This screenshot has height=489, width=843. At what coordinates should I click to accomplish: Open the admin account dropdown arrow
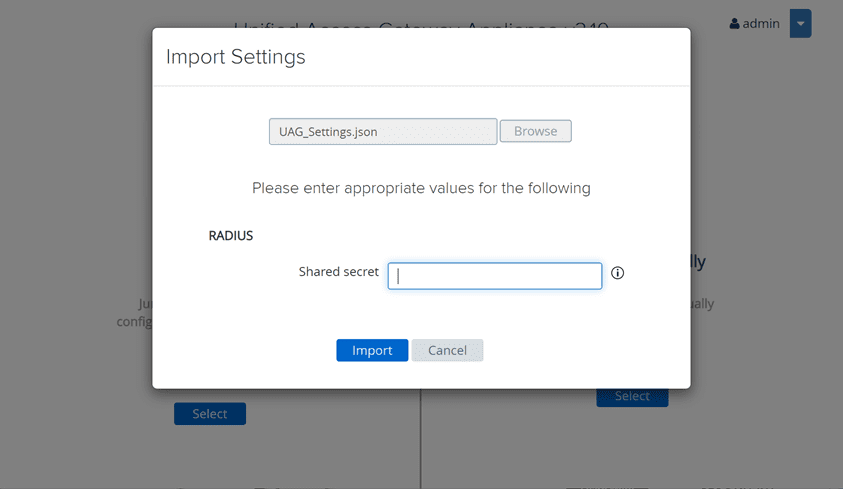point(800,24)
